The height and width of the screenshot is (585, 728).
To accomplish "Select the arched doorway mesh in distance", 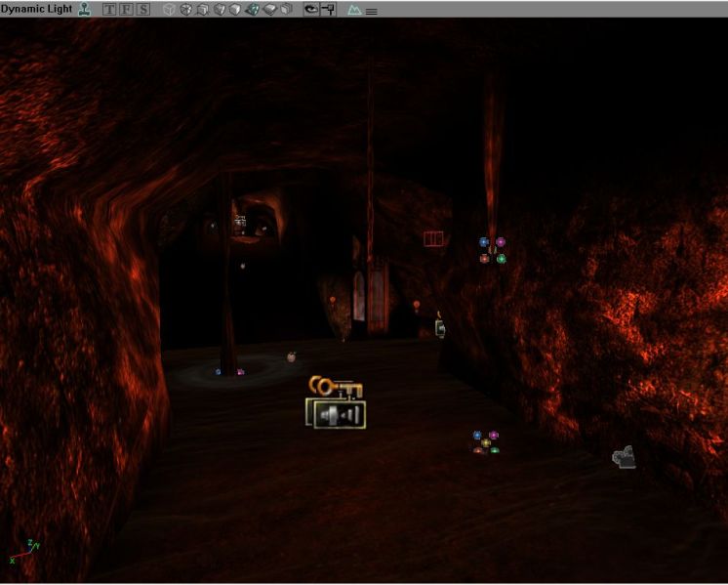I will [359, 297].
